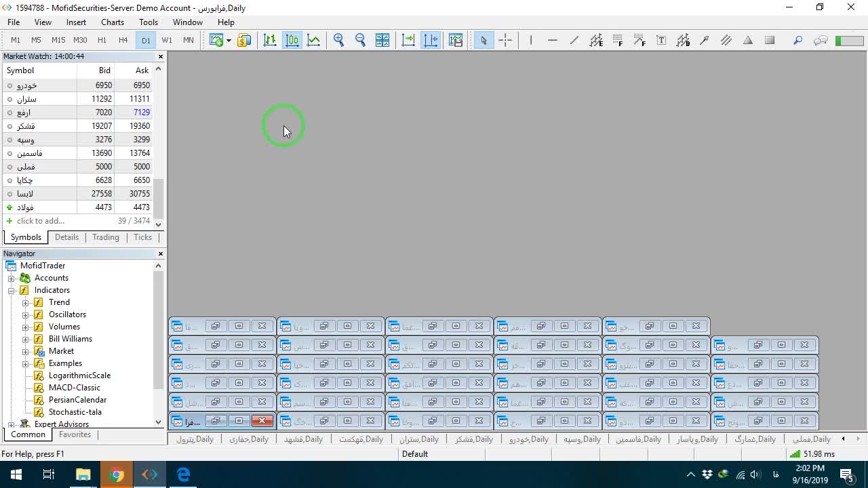Select the PersianCalendar indicator
Screen dimensions: 868x488
tap(77, 400)
